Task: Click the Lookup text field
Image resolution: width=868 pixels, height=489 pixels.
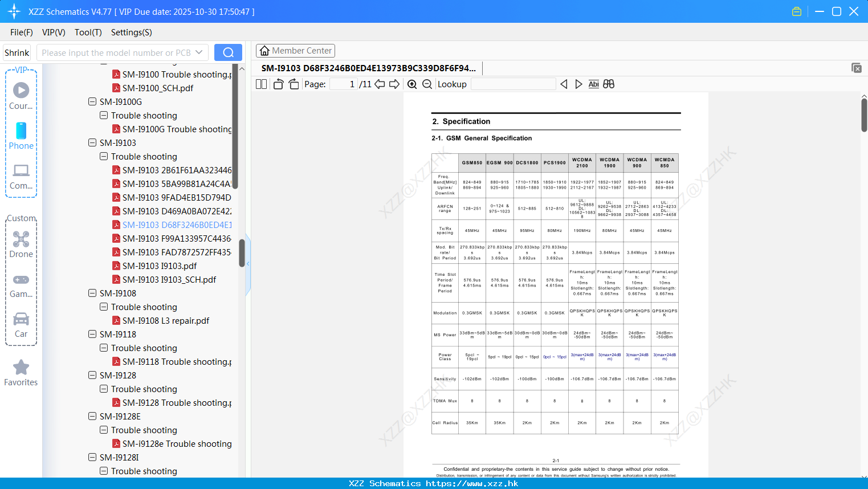Action: [x=513, y=84]
